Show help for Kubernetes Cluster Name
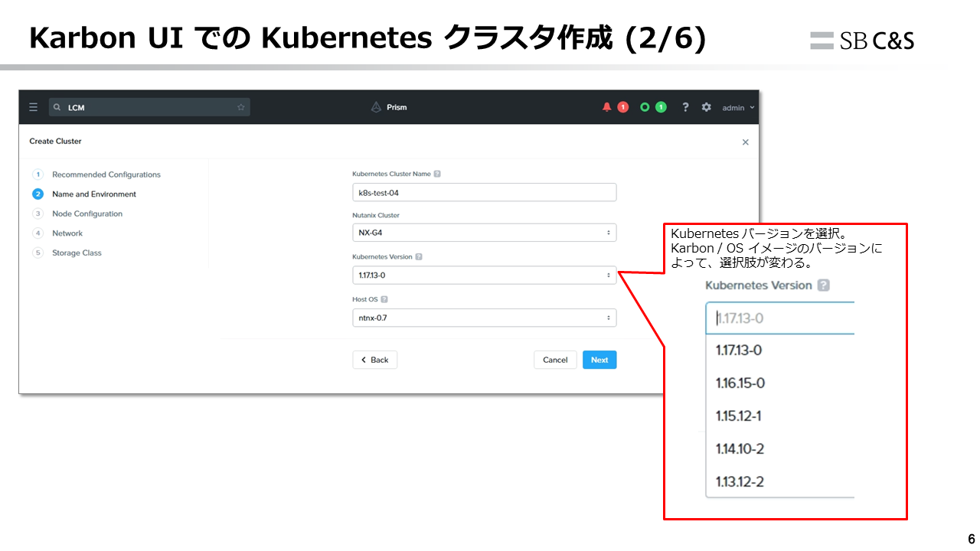This screenshot has width=980, height=551. coord(437,174)
